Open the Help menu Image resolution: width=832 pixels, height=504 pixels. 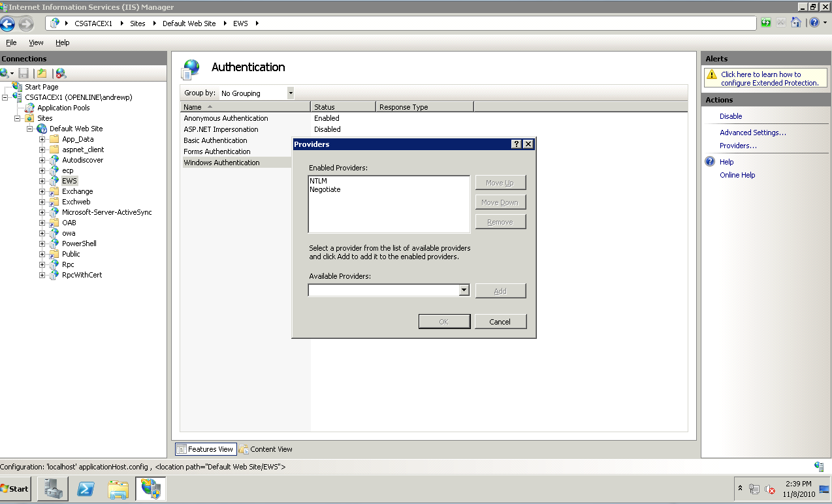pos(62,42)
